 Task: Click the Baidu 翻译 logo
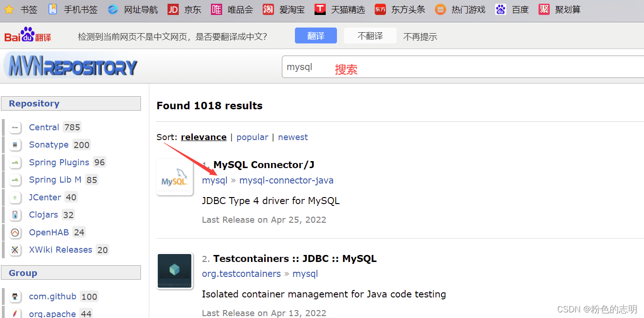(28, 35)
